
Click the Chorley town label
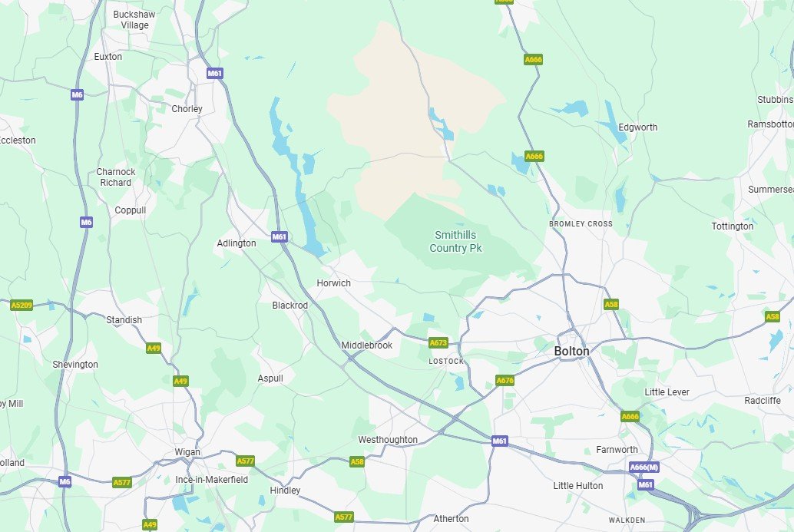click(187, 109)
